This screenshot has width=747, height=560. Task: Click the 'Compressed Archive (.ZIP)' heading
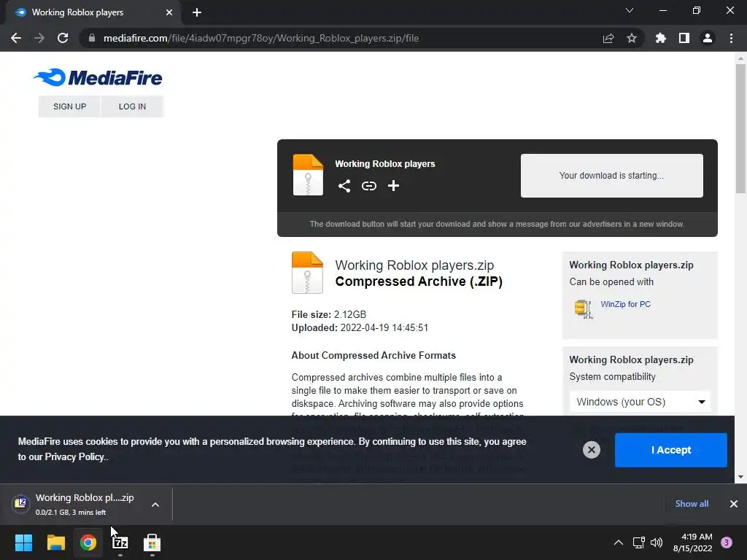[x=419, y=281]
